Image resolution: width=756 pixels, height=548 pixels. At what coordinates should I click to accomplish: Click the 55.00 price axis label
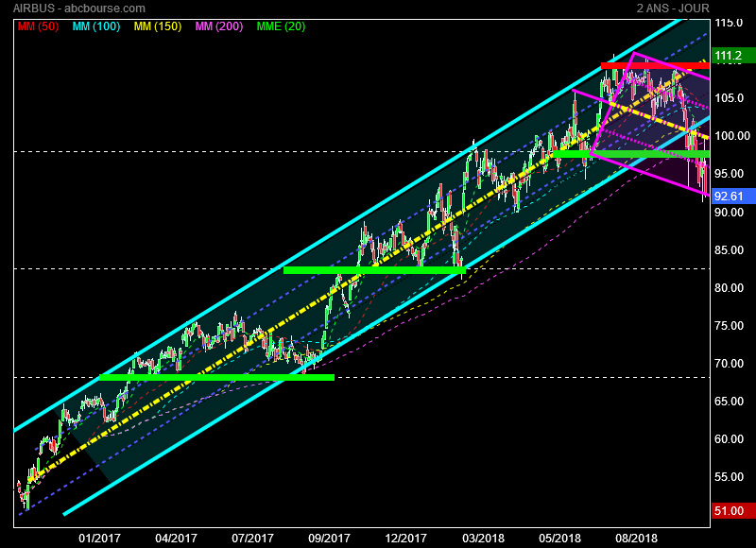[729, 477]
